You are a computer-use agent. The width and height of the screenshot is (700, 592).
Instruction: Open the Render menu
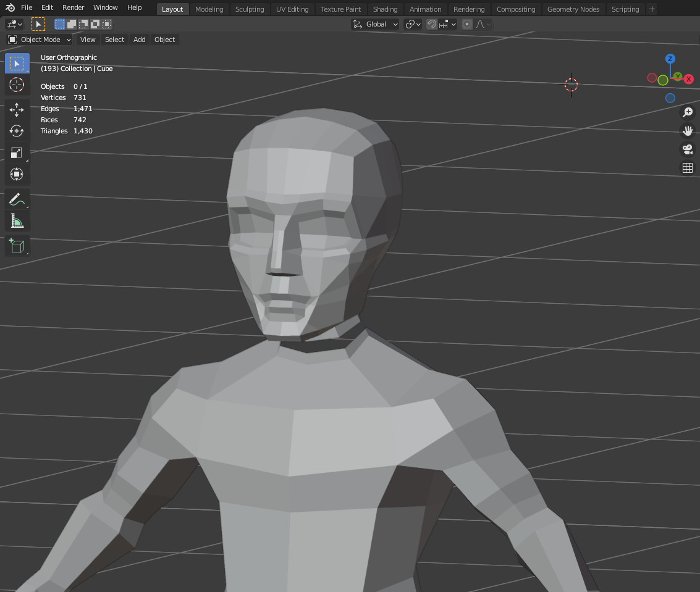pos(73,7)
